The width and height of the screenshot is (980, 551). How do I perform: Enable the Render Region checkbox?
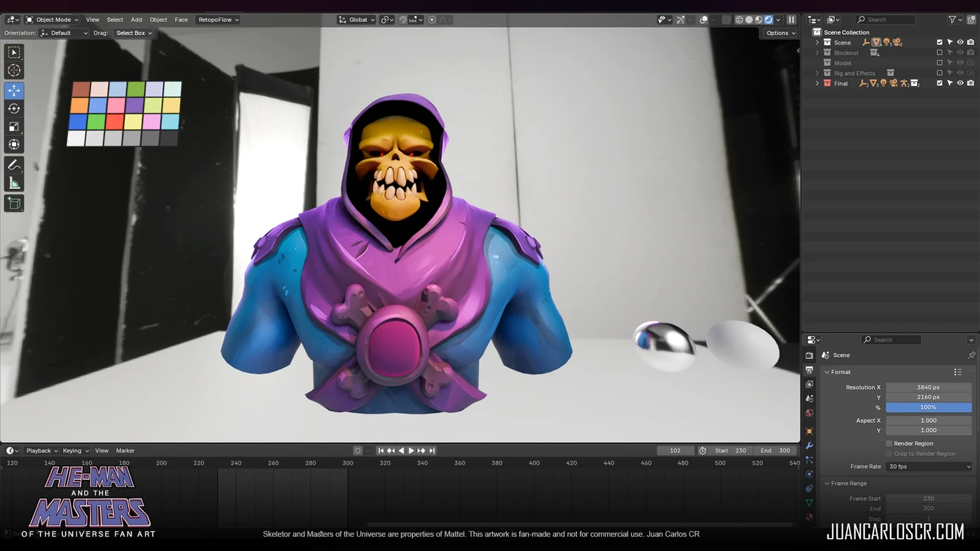point(889,443)
